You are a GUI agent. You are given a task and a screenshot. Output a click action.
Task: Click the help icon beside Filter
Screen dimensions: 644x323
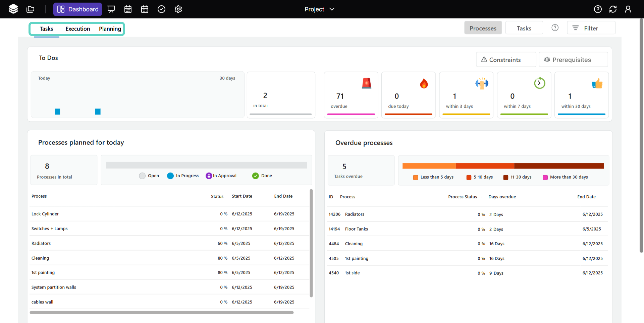tap(555, 28)
